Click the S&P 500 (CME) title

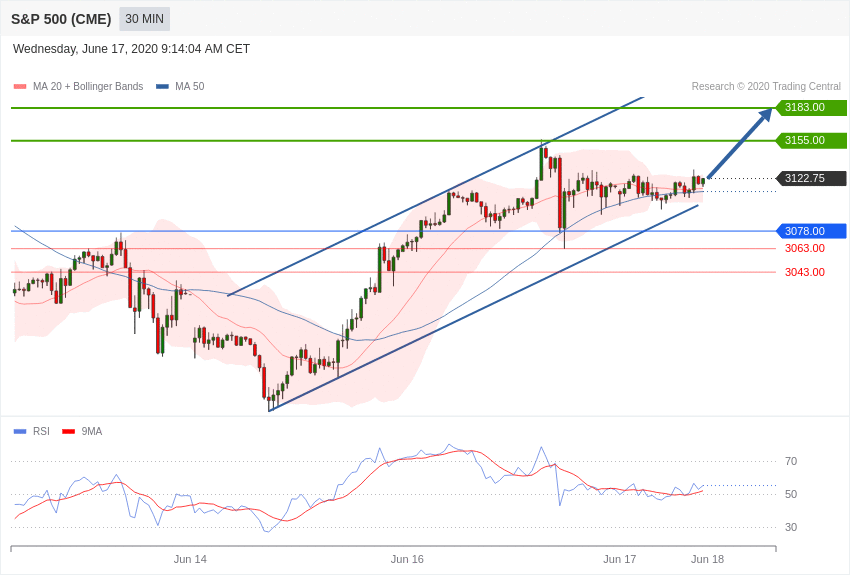click(61, 19)
